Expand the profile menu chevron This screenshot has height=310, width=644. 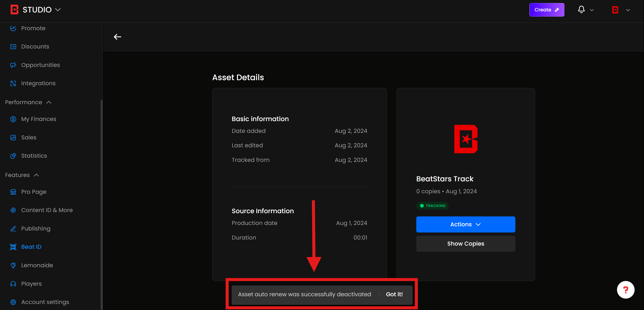pyautogui.click(x=628, y=10)
